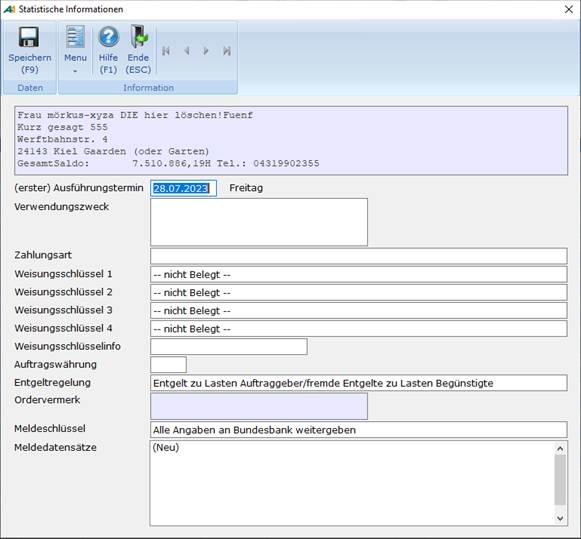Image resolution: width=581 pixels, height=539 pixels.
Task: Open the Entgeltregelung dropdown
Action: [359, 383]
